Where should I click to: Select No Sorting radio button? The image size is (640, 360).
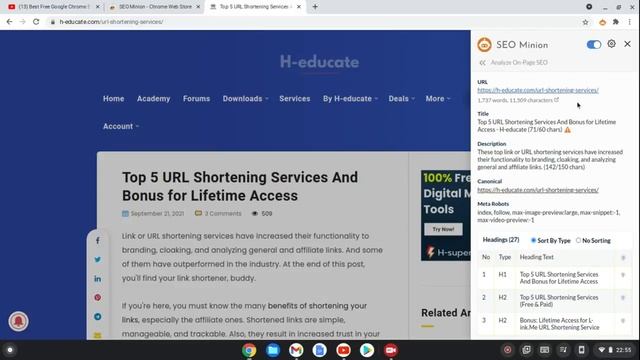pos(578,240)
